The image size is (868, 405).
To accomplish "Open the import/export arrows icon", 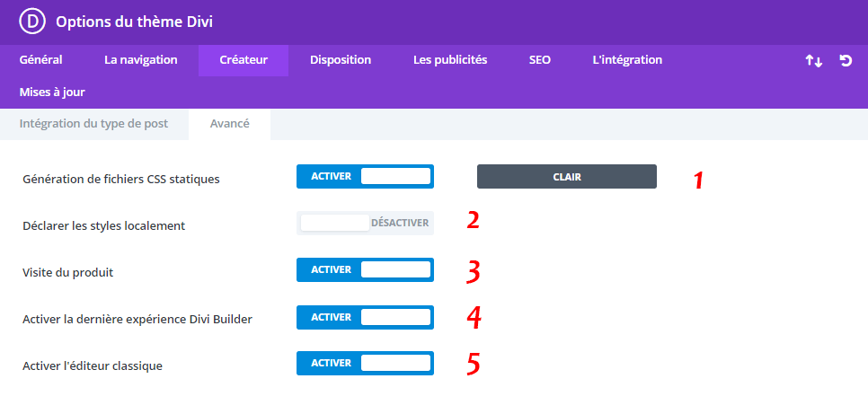I will click(x=813, y=61).
